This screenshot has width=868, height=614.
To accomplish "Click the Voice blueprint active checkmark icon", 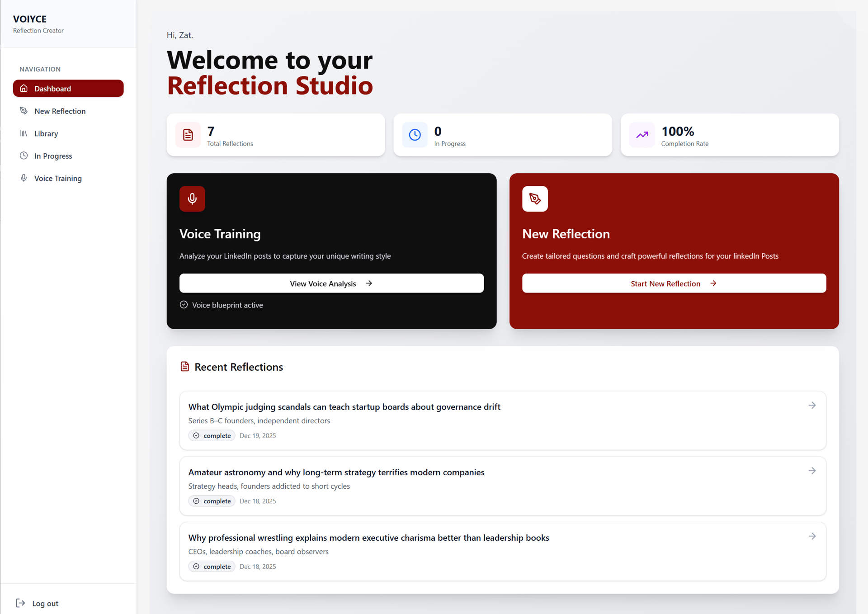I will [x=184, y=305].
